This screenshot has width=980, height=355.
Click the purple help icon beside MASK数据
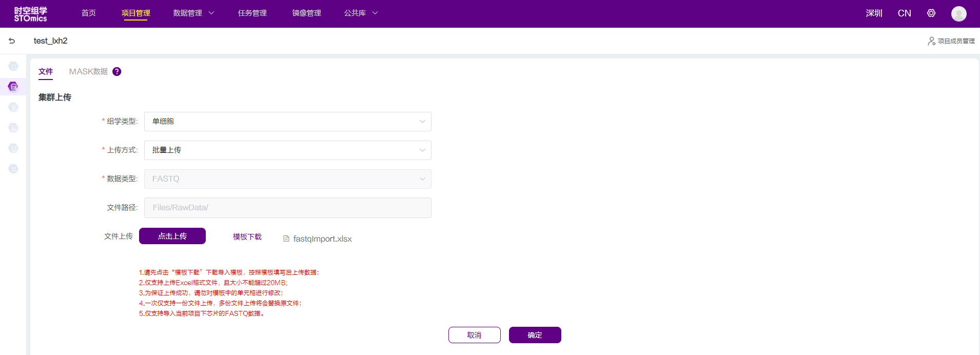click(x=117, y=72)
